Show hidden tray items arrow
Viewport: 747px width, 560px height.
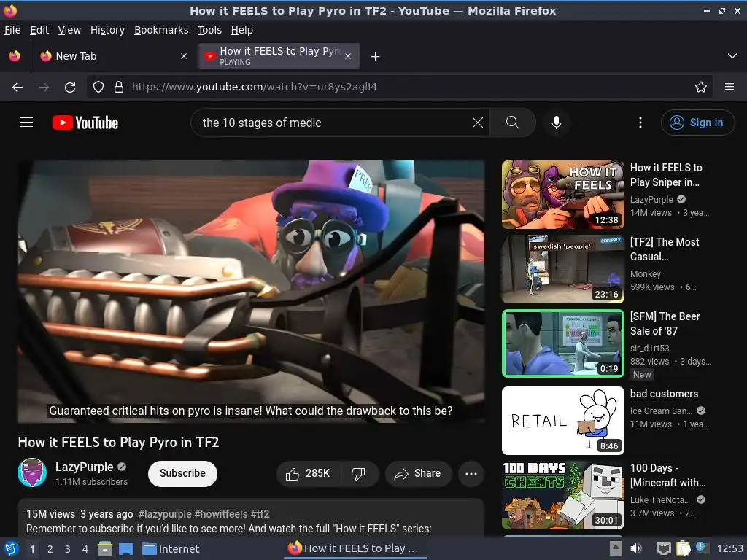pos(616,548)
